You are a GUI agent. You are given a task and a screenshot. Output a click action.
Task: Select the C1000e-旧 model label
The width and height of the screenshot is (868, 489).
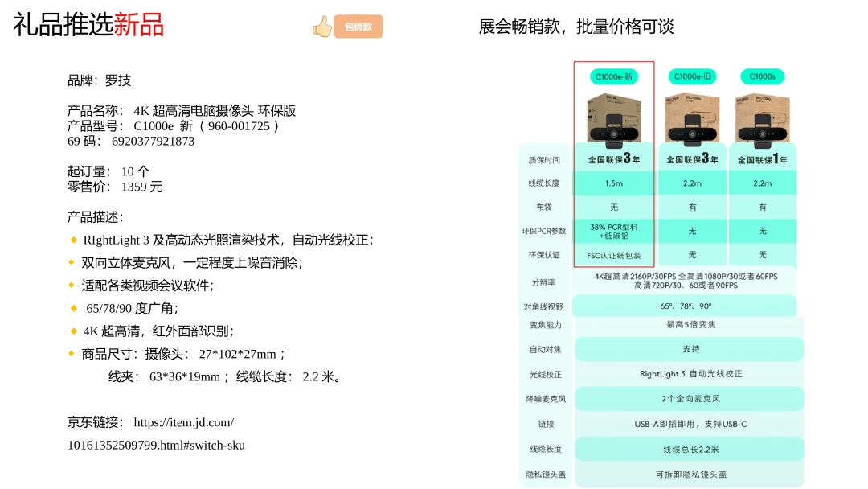point(692,77)
